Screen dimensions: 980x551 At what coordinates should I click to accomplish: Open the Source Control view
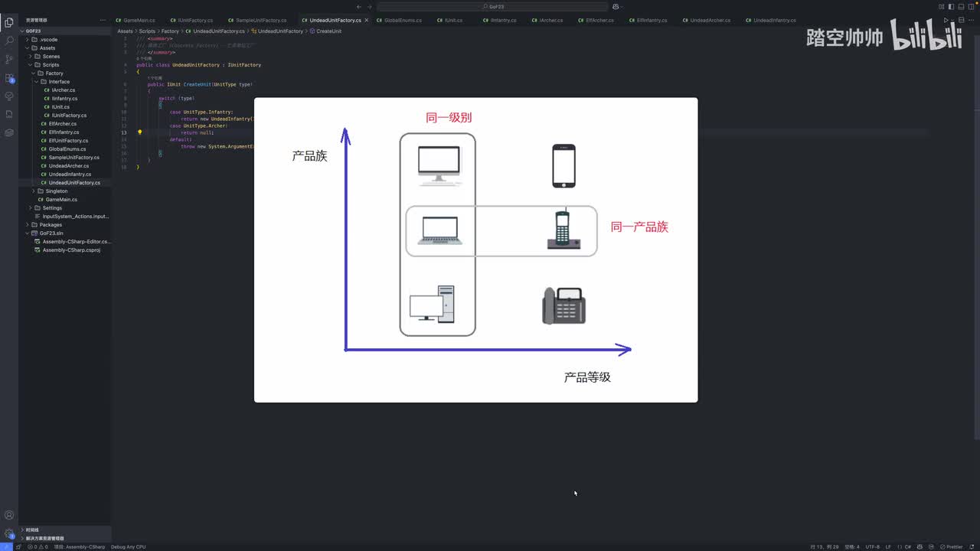coord(9,59)
